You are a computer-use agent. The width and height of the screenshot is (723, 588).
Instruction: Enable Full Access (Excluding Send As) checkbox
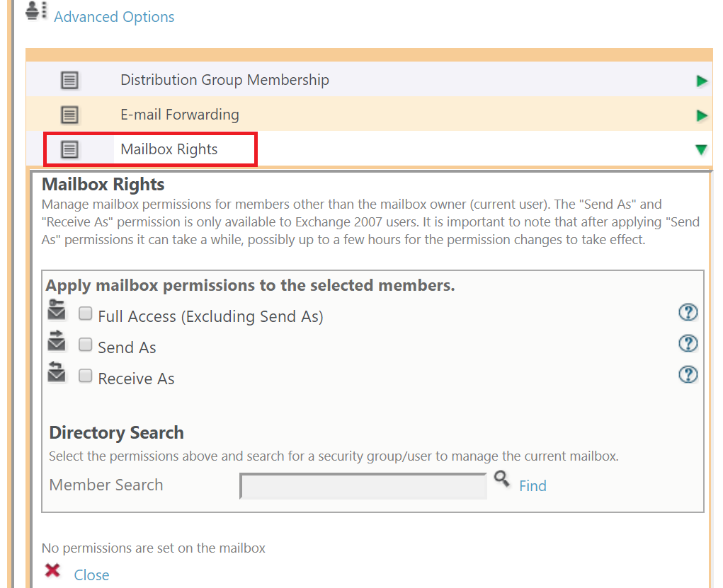[85, 313]
